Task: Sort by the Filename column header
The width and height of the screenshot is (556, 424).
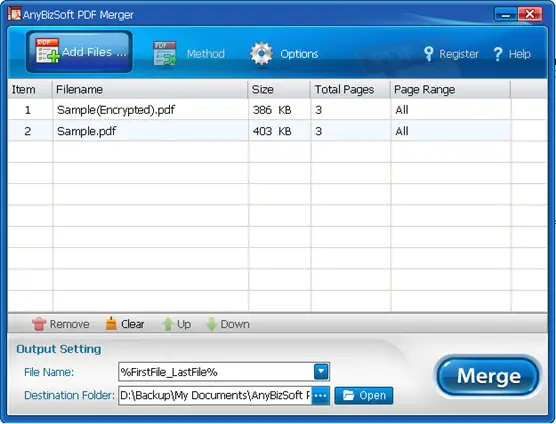Action: click(150, 89)
